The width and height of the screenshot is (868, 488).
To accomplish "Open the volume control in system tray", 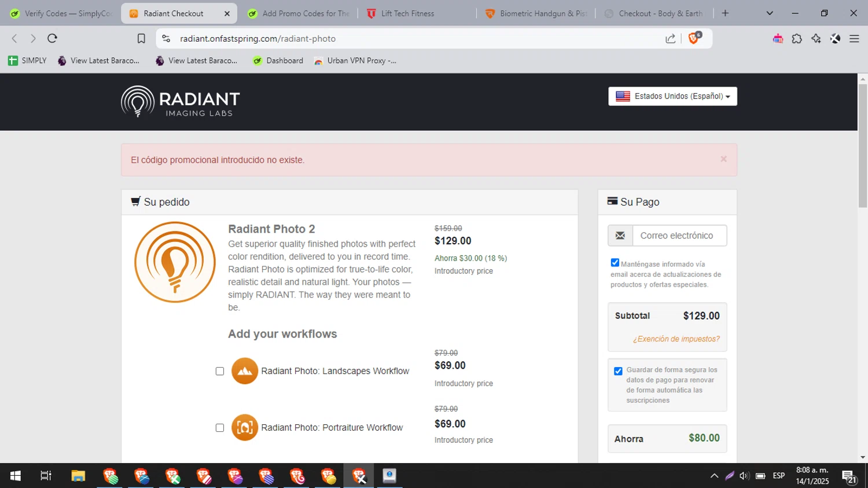I will tap(744, 476).
